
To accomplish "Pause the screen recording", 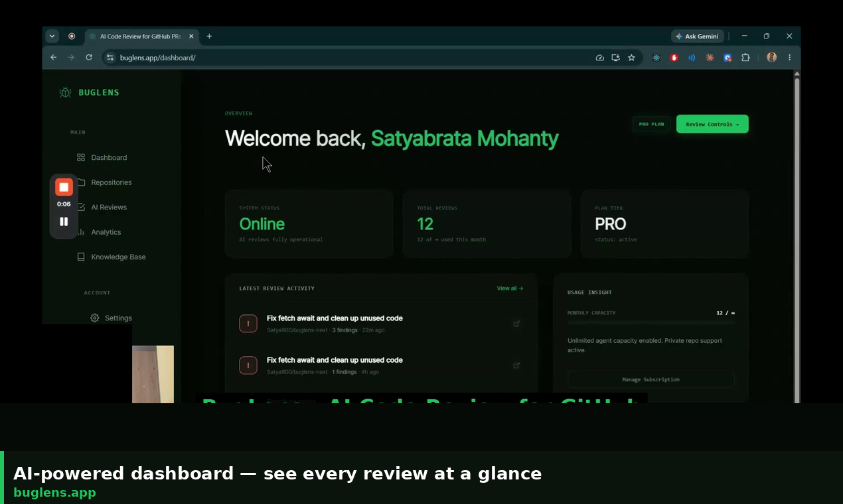I will click(64, 221).
